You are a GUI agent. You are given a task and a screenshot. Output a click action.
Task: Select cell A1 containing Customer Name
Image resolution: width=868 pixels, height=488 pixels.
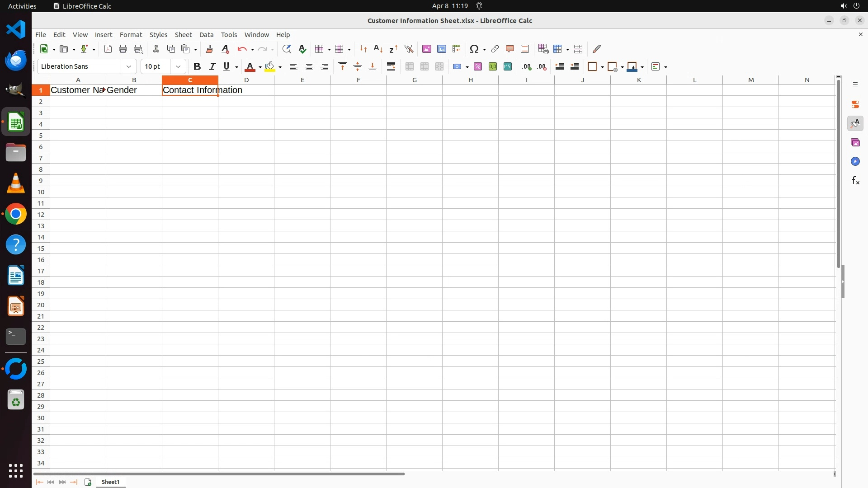(78, 90)
